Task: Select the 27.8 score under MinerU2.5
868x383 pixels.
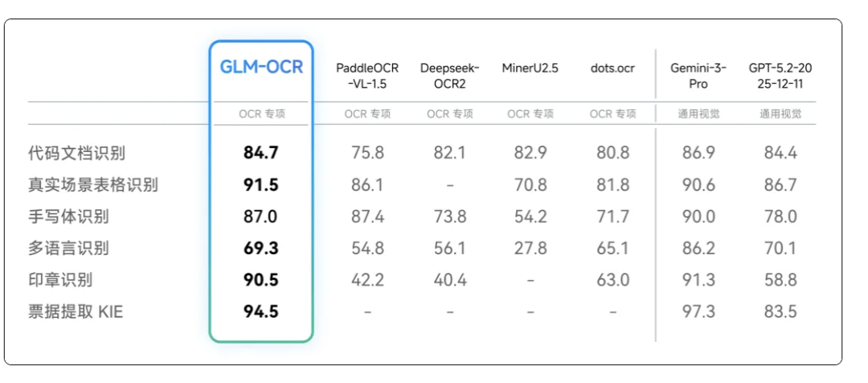Action: coord(530,249)
